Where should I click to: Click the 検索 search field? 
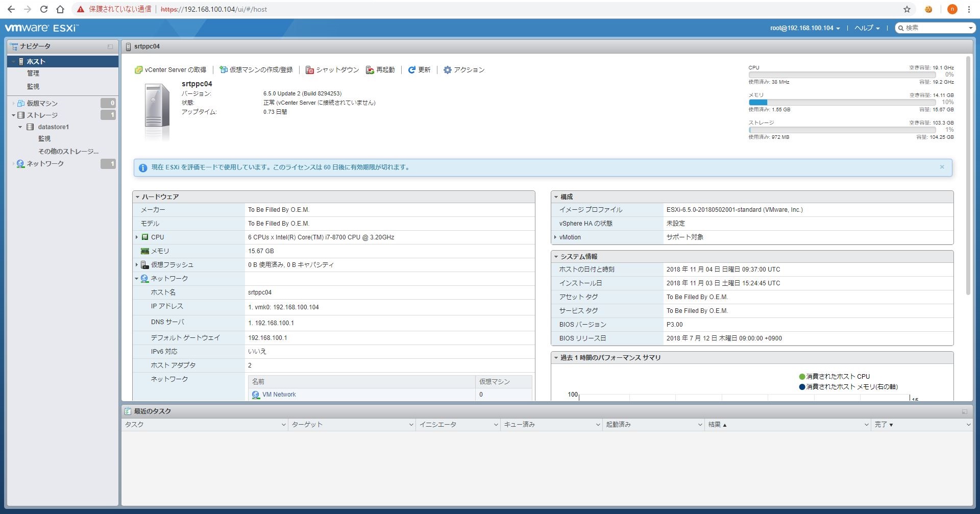click(x=936, y=28)
